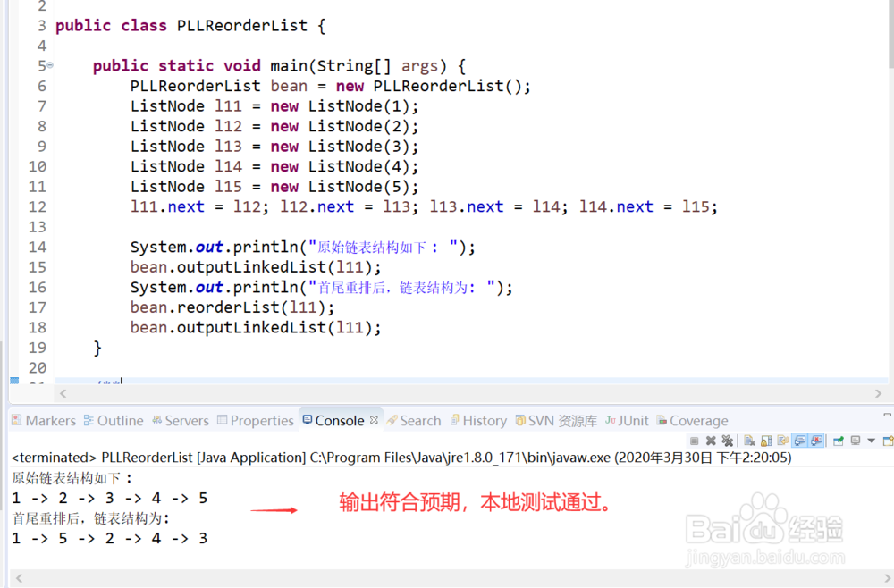Click the console horizontal scrollbar right arrow
Viewport: 894px width, 588px height.
[888, 578]
